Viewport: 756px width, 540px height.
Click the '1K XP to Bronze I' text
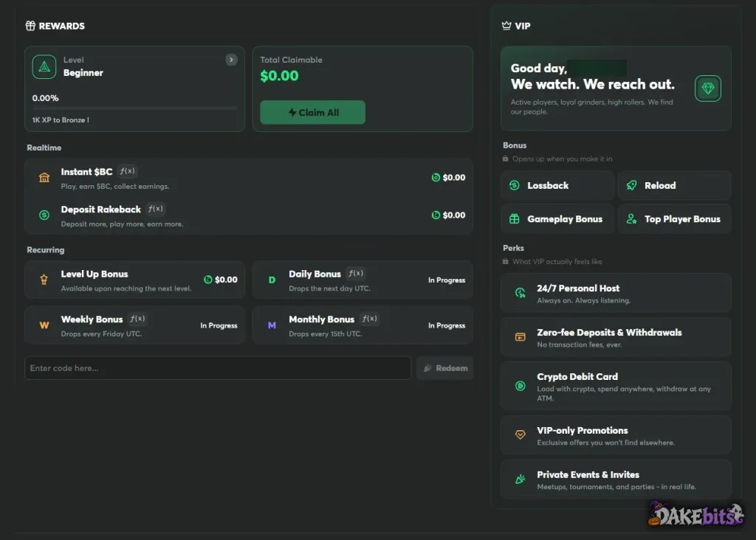pyautogui.click(x=61, y=120)
